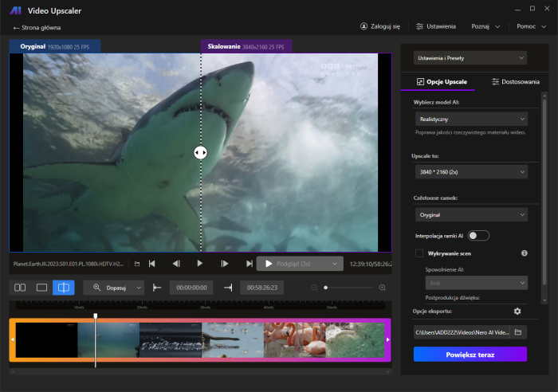Play the video
The height and width of the screenshot is (392, 558).
click(200, 264)
